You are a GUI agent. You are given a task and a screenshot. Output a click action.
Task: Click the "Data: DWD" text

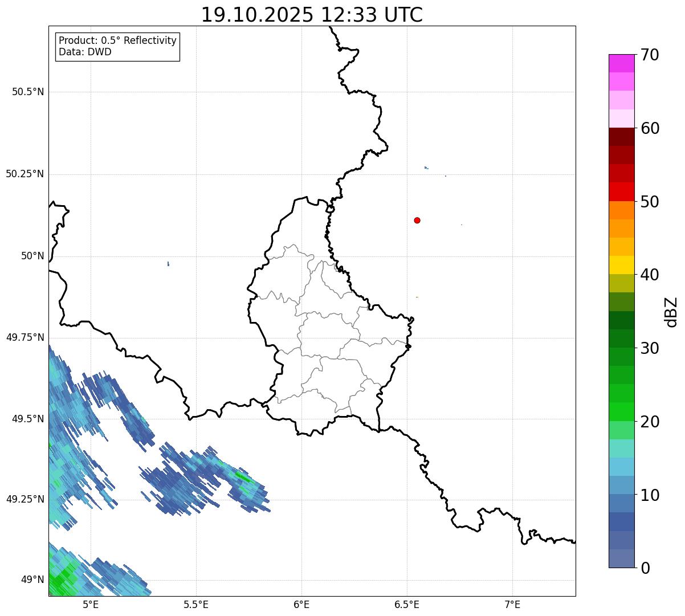(x=85, y=52)
